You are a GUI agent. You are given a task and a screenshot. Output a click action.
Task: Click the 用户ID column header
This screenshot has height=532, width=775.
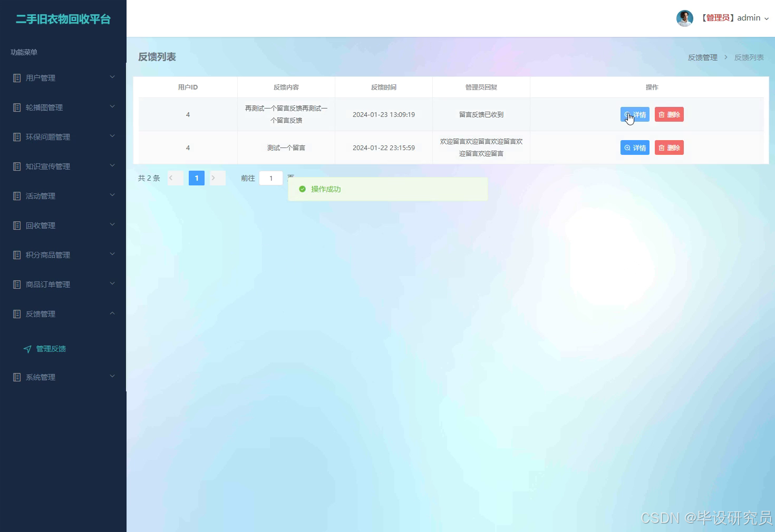click(188, 87)
